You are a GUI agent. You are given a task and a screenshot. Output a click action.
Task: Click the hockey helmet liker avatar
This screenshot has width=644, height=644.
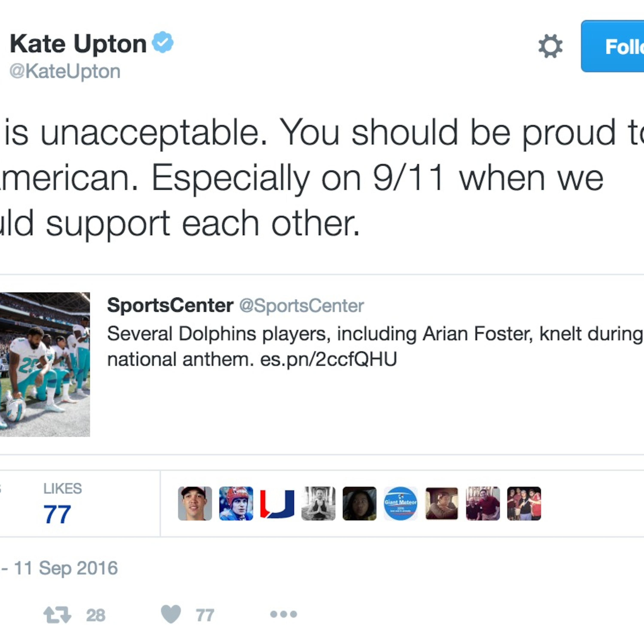click(236, 503)
